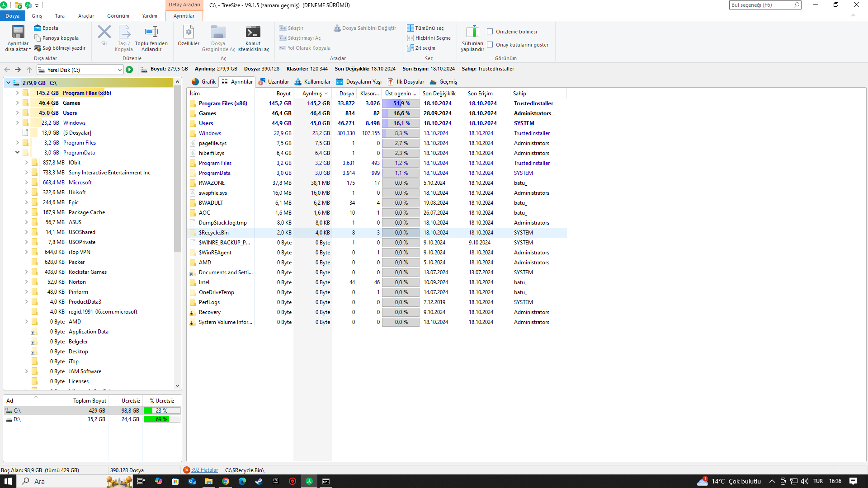Click Sütunları yapılandır icon
868x488 pixels.
[472, 33]
